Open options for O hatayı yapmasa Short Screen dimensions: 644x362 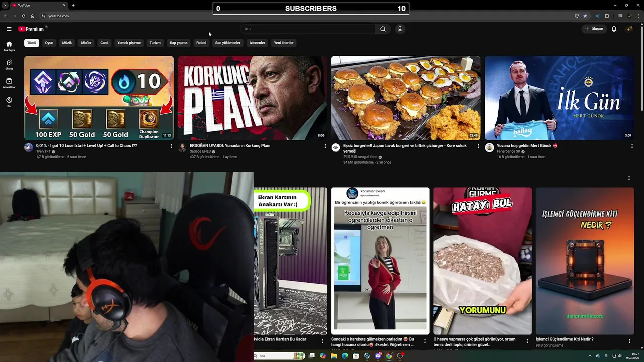(x=527, y=341)
